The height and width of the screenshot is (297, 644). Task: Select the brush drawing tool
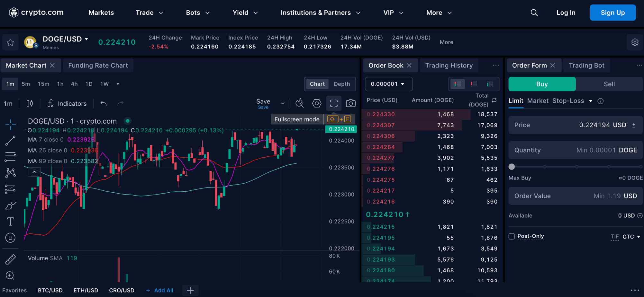[11, 205]
